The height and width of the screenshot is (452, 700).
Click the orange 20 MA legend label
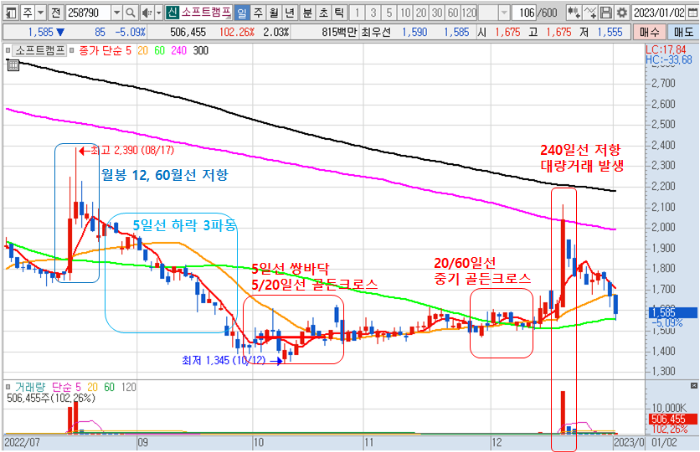[143, 50]
